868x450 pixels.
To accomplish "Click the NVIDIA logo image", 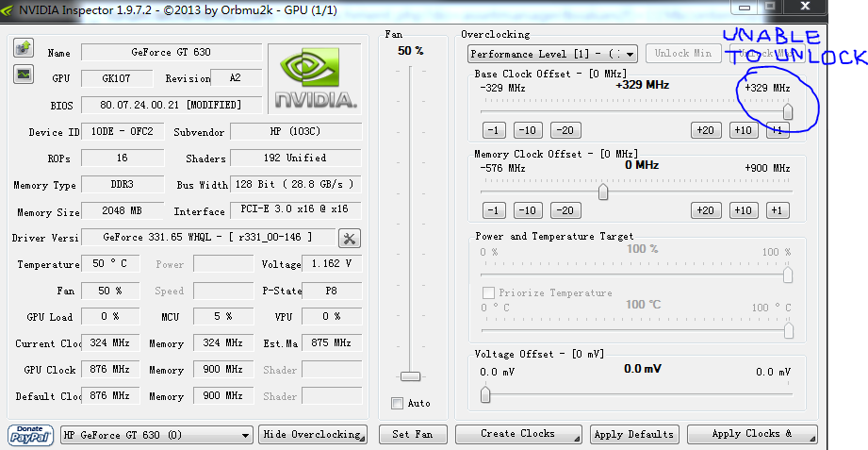I will pyautogui.click(x=315, y=78).
